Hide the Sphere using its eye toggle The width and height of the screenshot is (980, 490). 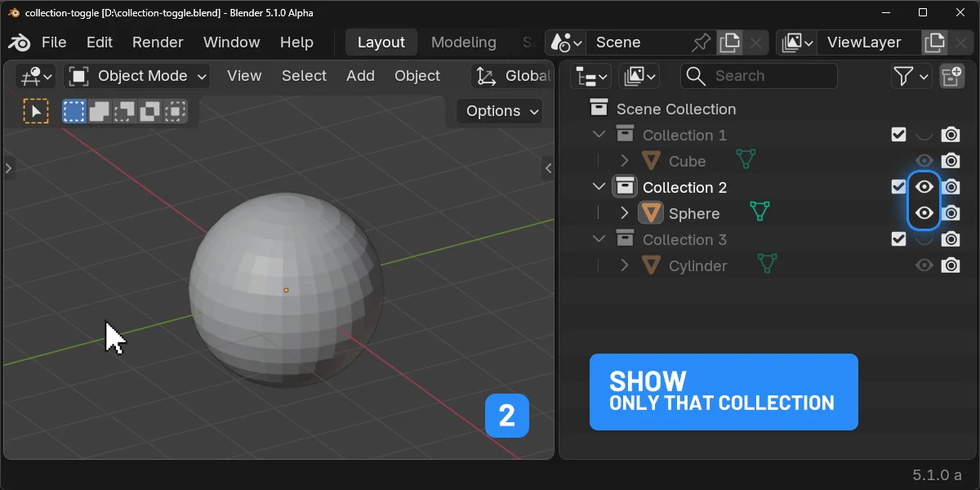click(924, 212)
